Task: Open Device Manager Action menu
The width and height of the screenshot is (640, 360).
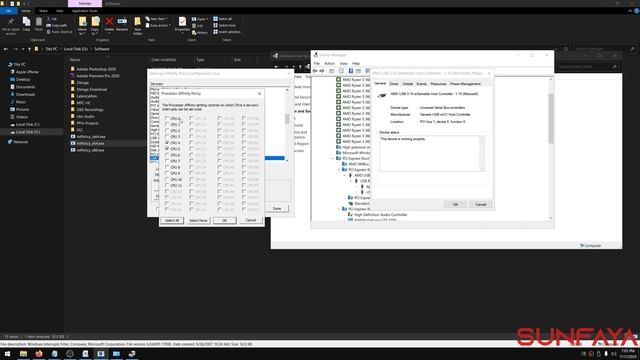Action: pyautogui.click(x=329, y=64)
